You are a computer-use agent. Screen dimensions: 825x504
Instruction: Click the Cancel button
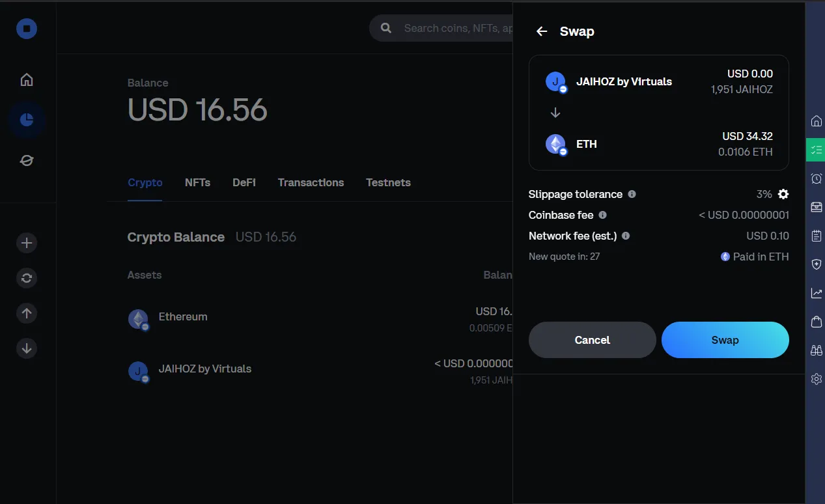coord(593,340)
